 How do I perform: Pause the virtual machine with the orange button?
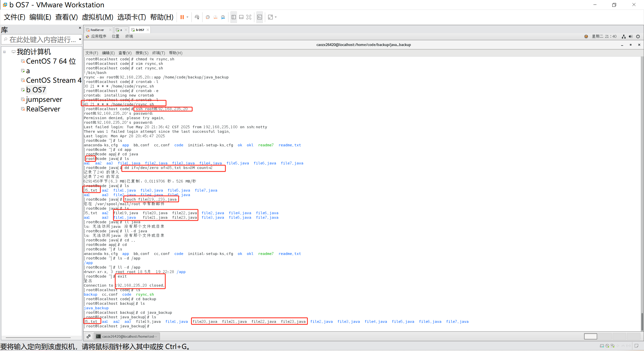coord(182,17)
